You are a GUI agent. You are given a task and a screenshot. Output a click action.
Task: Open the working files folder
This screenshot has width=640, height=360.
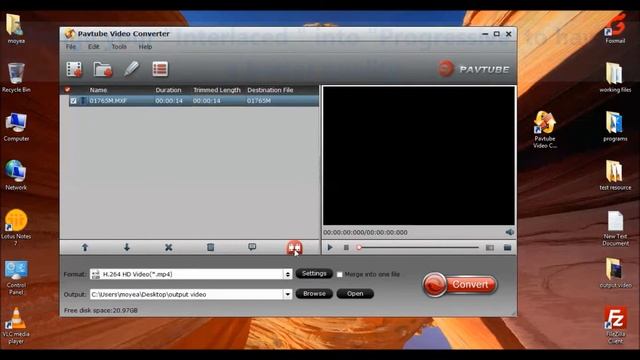pos(616,78)
